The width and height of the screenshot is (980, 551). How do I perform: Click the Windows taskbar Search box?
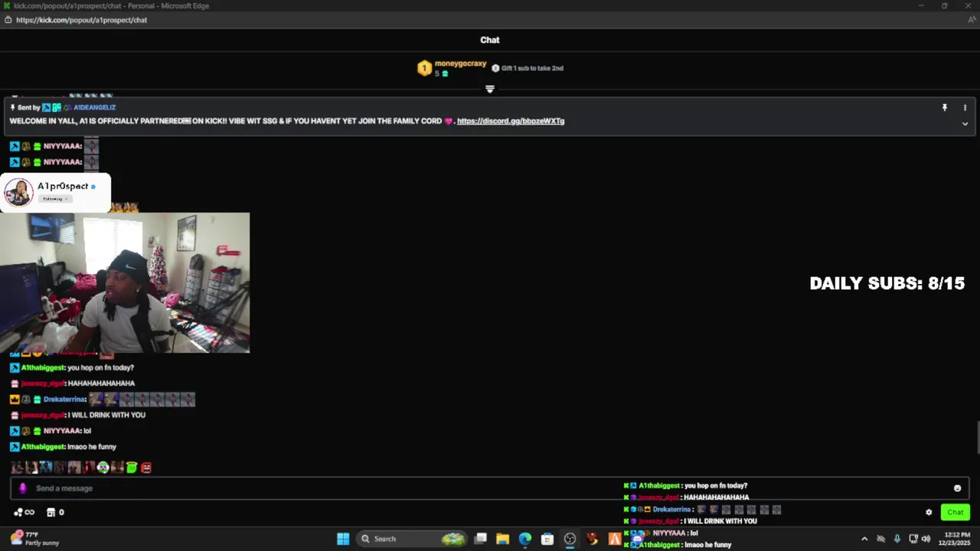pyautogui.click(x=412, y=539)
